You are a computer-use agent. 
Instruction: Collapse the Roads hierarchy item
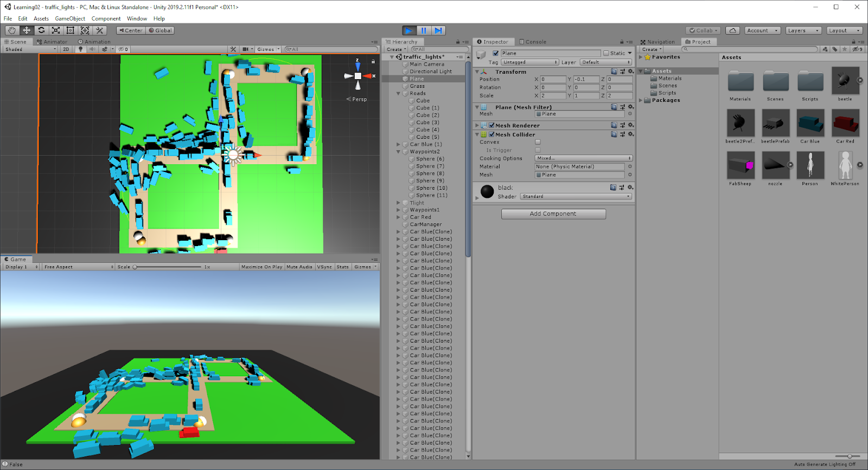(398, 93)
